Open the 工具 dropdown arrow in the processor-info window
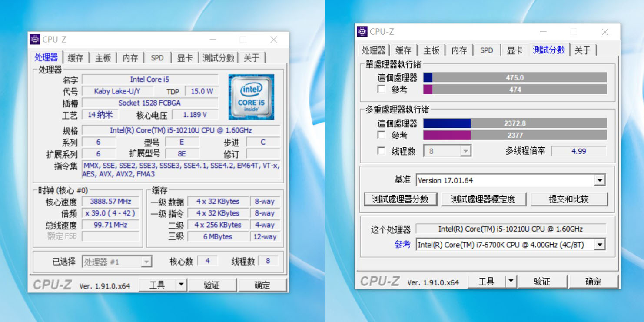Screen dimensions: 644x322 [181, 285]
